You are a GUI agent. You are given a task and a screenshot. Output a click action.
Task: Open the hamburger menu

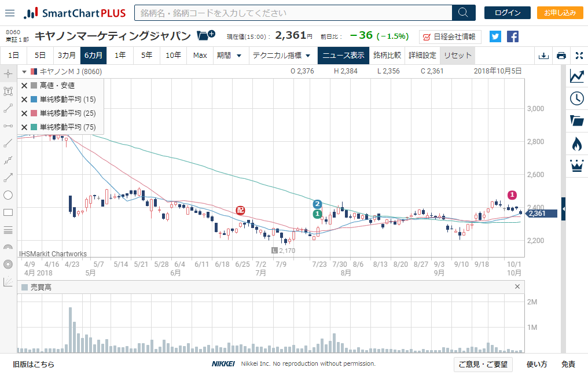[10, 13]
